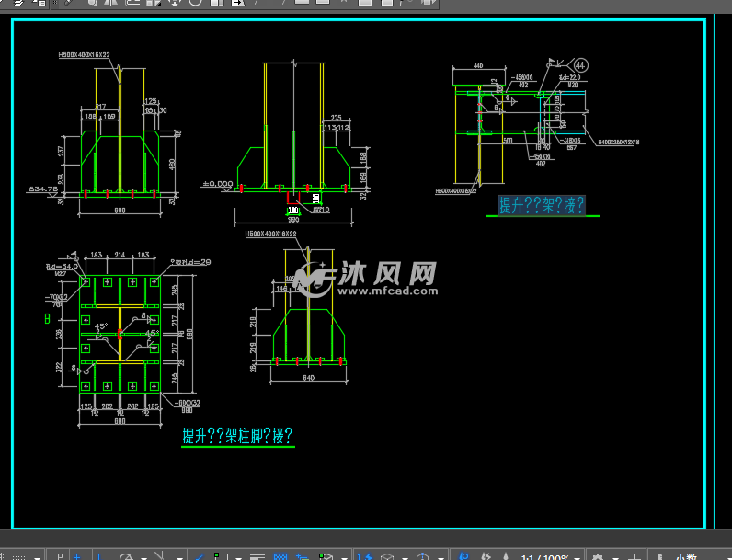This screenshot has height=560, width=732.
Task: Click the polar tracking icon
Action: tap(126, 557)
